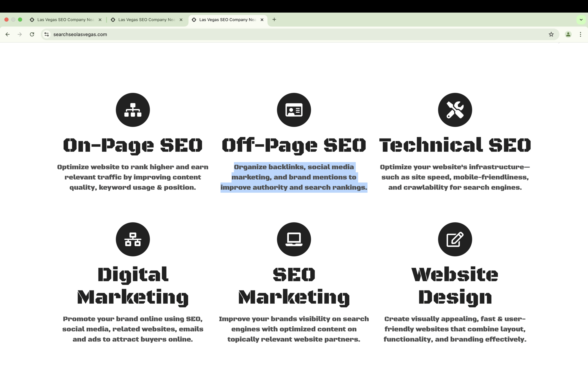588x380 pixels.
Task: Click the SEO Marketing laptop icon
Action: point(294,239)
